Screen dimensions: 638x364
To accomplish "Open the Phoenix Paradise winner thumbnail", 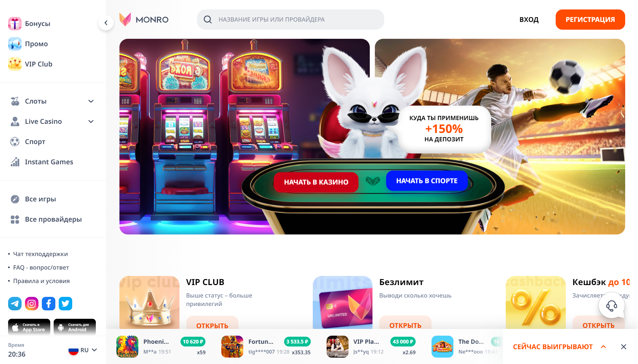I will (x=127, y=346).
